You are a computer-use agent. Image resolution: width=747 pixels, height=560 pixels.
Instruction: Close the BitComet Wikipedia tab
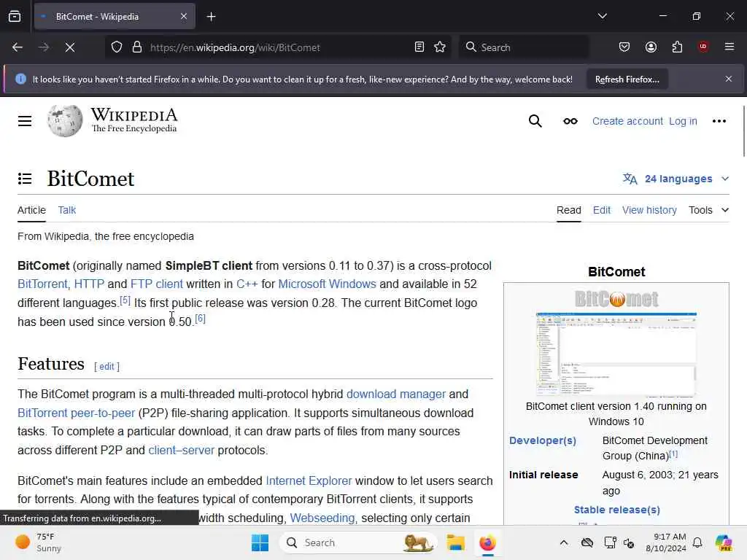point(184,17)
